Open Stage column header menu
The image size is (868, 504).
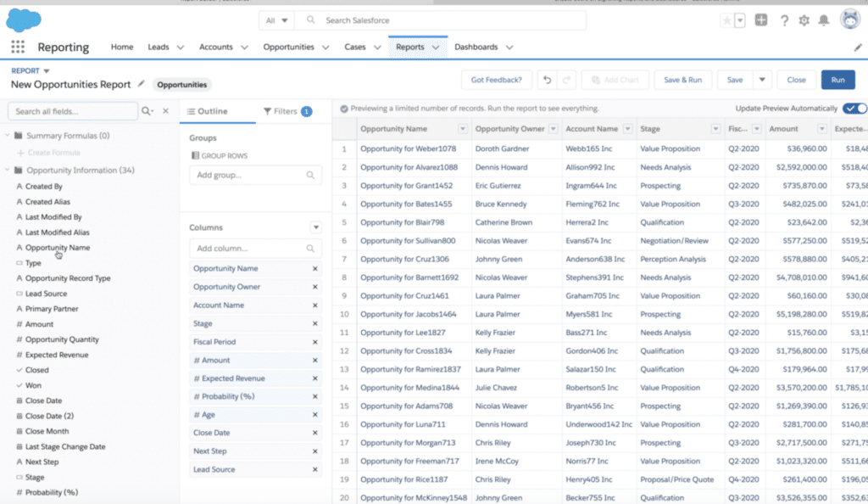coord(715,129)
